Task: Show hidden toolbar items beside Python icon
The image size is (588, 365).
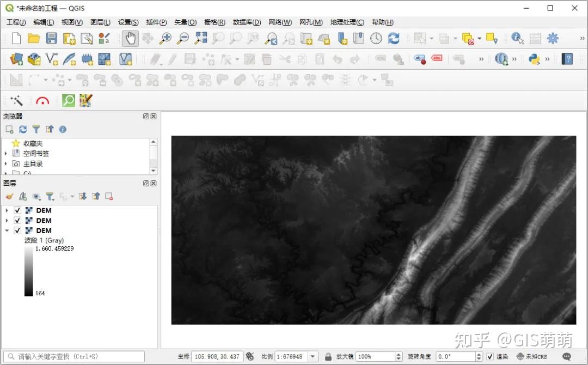Action: (x=547, y=59)
